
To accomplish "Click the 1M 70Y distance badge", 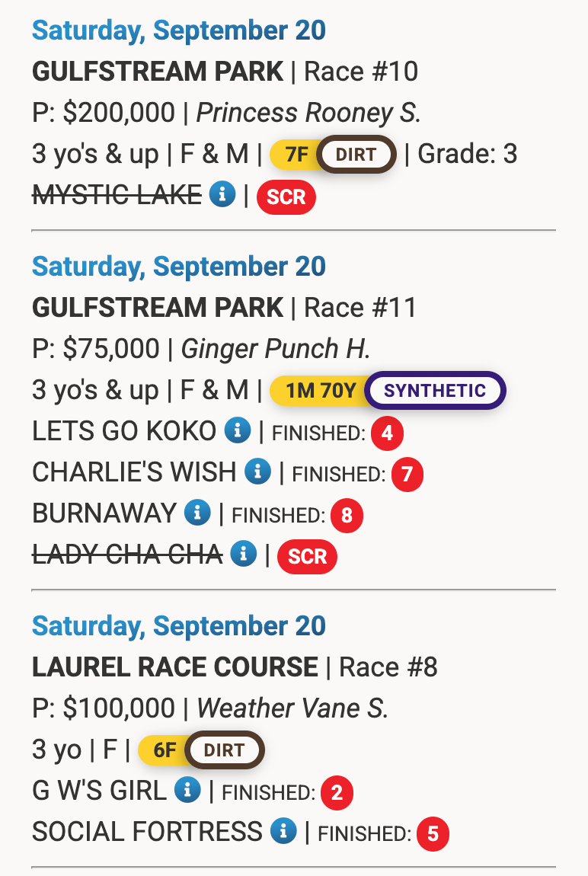I will click(x=320, y=391).
